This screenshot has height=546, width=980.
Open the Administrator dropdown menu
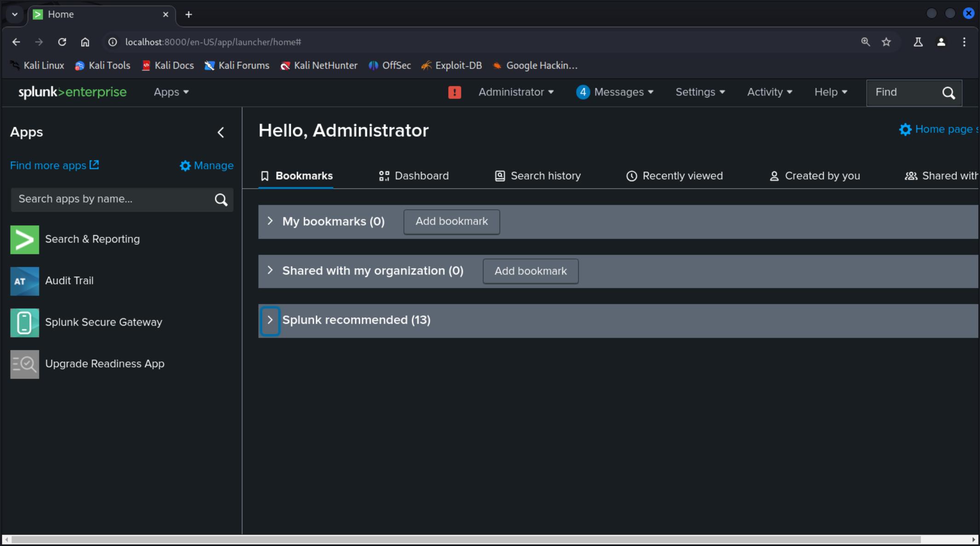click(516, 92)
